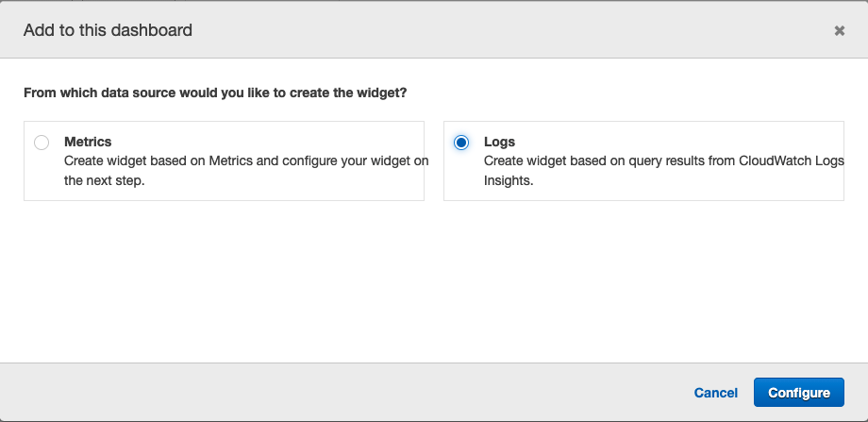Click the blue Configure button
The image size is (868, 422).
pos(798,393)
